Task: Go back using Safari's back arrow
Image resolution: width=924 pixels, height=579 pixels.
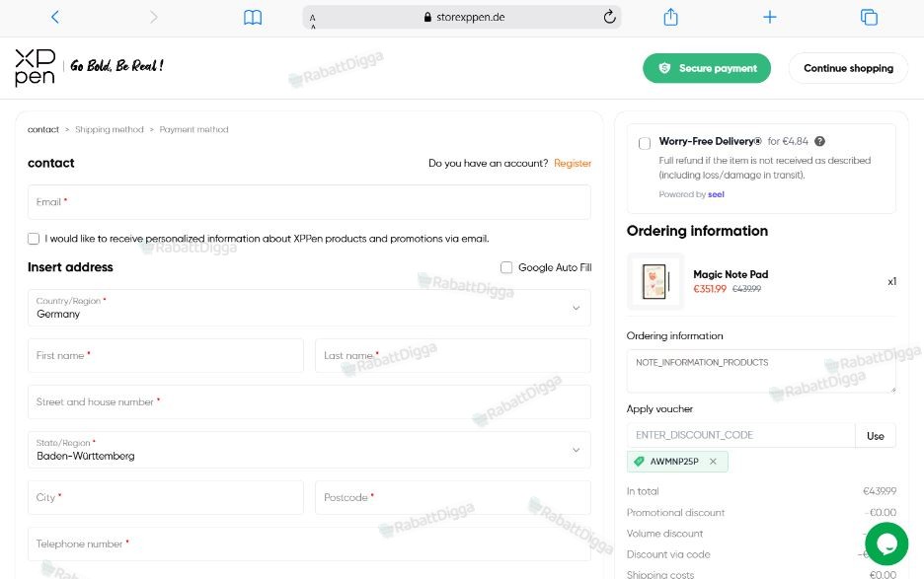Action: [55, 17]
